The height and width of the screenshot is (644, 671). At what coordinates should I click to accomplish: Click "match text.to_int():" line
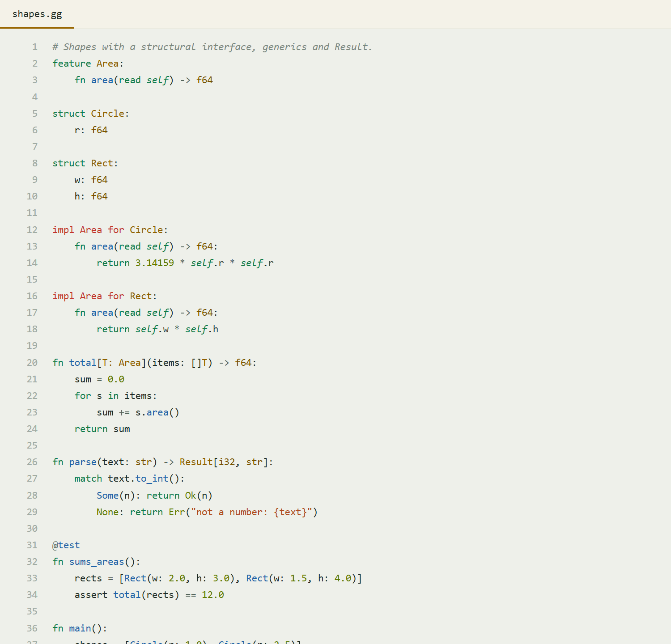click(130, 479)
